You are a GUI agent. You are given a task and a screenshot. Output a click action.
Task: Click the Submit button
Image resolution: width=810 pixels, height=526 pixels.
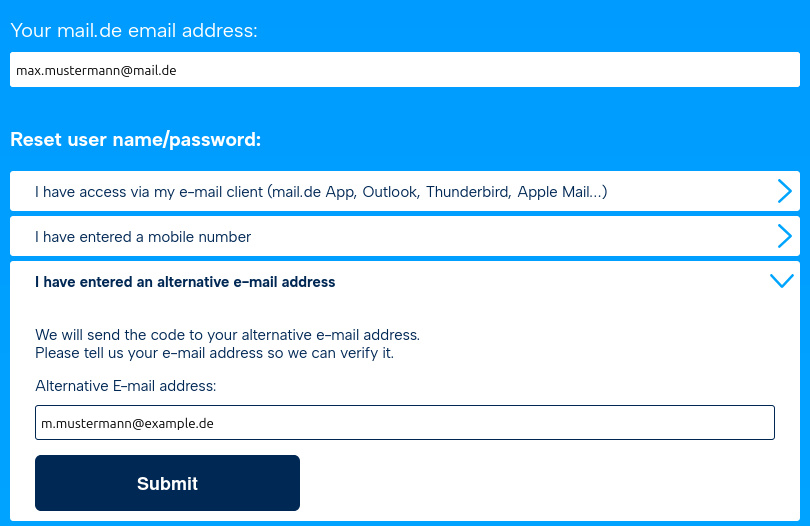pos(167,483)
